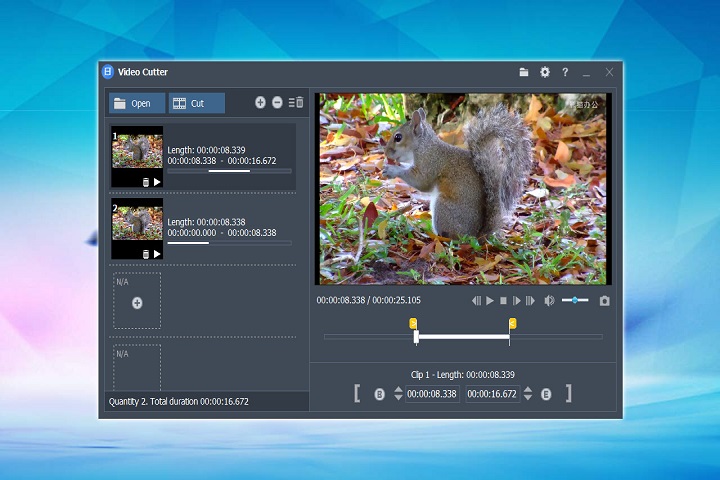
Task: Open settings via the gear icon
Action: [545, 72]
